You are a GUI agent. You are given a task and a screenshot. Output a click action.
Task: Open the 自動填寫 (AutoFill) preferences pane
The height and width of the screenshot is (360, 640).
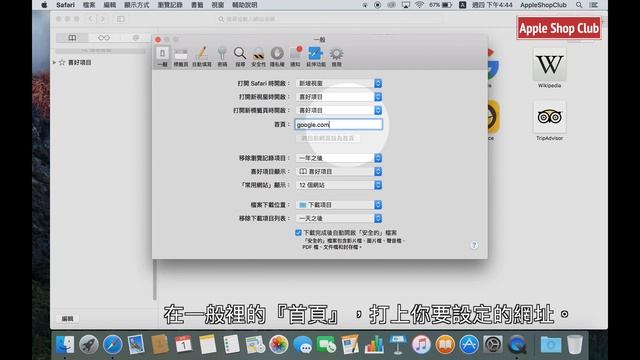[x=202, y=57]
